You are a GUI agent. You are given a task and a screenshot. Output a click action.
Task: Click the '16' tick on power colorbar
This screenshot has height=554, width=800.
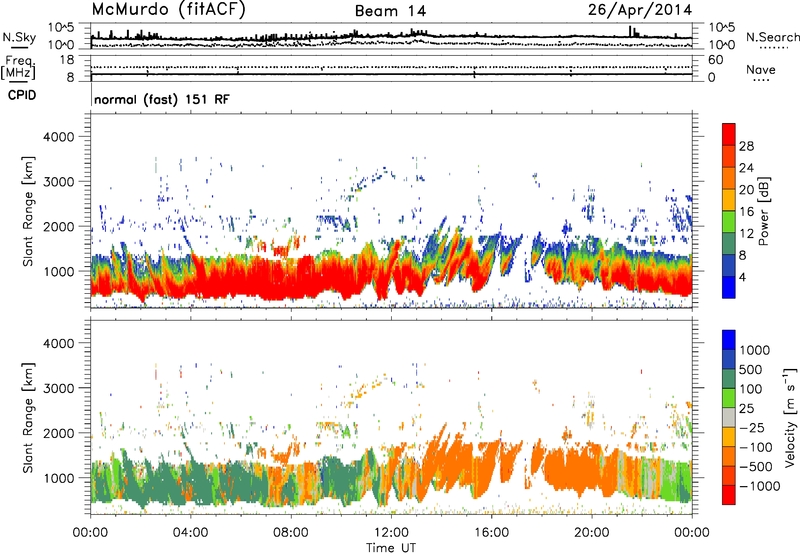click(x=746, y=212)
